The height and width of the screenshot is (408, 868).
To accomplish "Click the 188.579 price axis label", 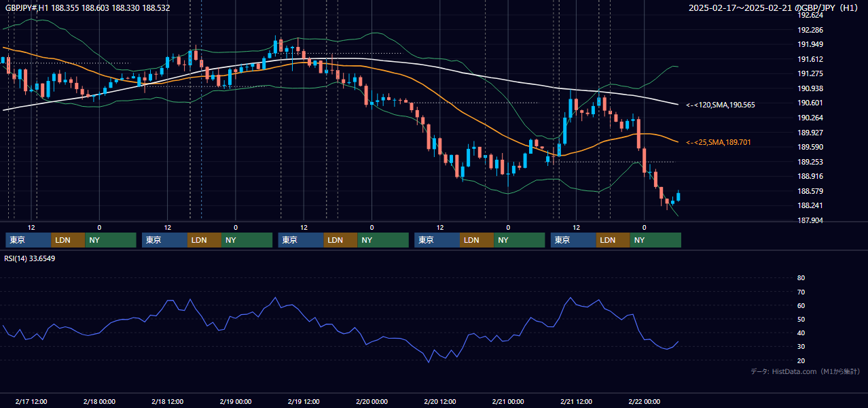I will tap(810, 191).
